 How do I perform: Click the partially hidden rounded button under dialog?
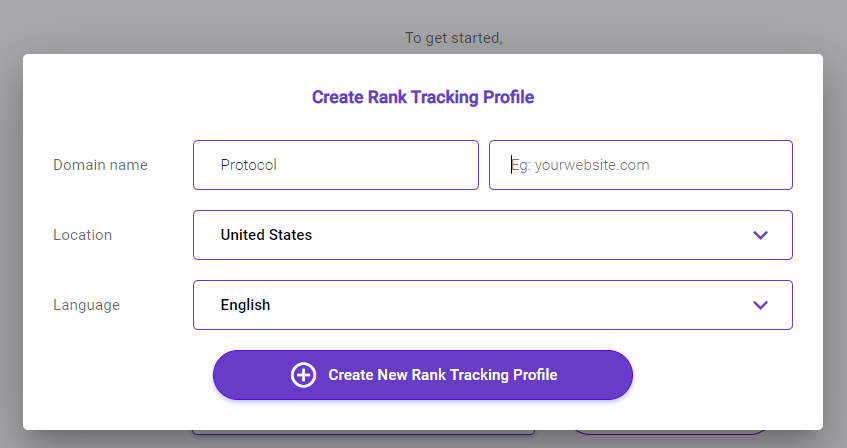tap(670, 432)
